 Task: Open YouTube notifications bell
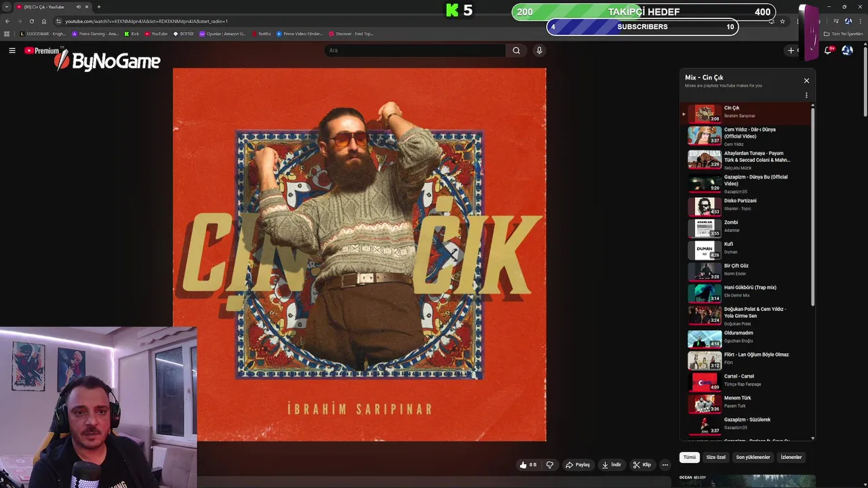(x=829, y=50)
